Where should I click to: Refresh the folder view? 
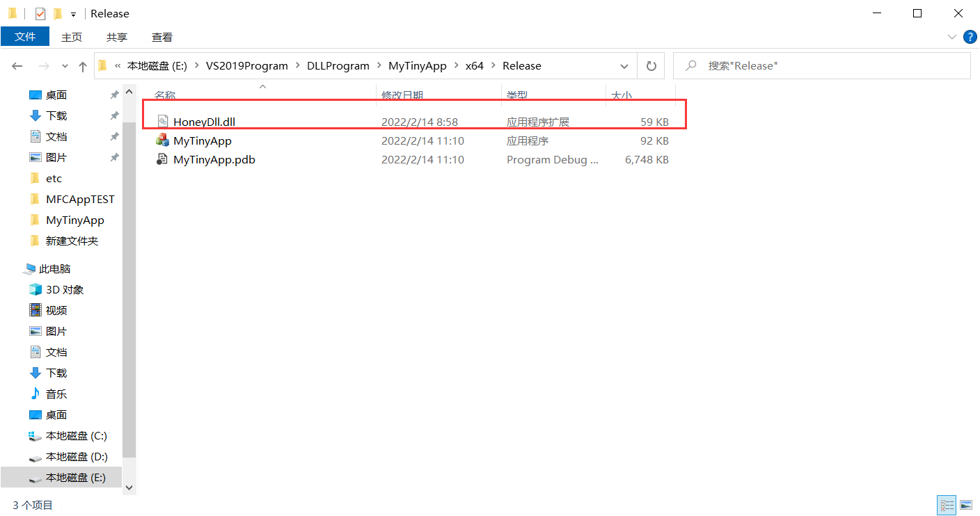coord(651,65)
